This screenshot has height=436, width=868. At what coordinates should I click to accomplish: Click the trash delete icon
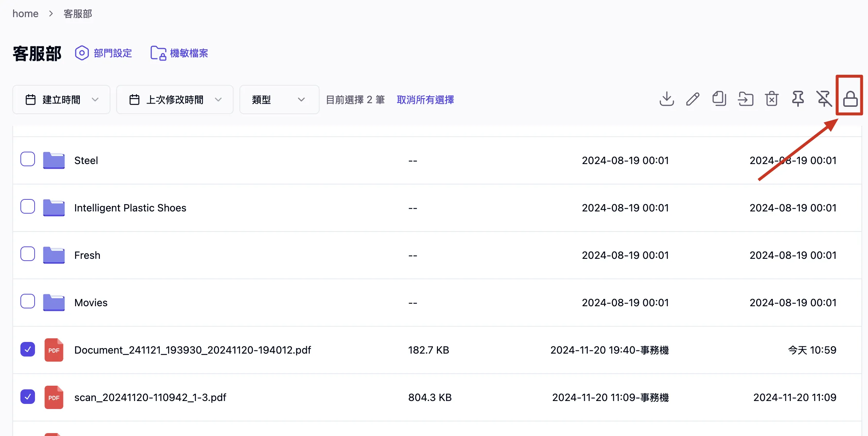click(x=772, y=99)
